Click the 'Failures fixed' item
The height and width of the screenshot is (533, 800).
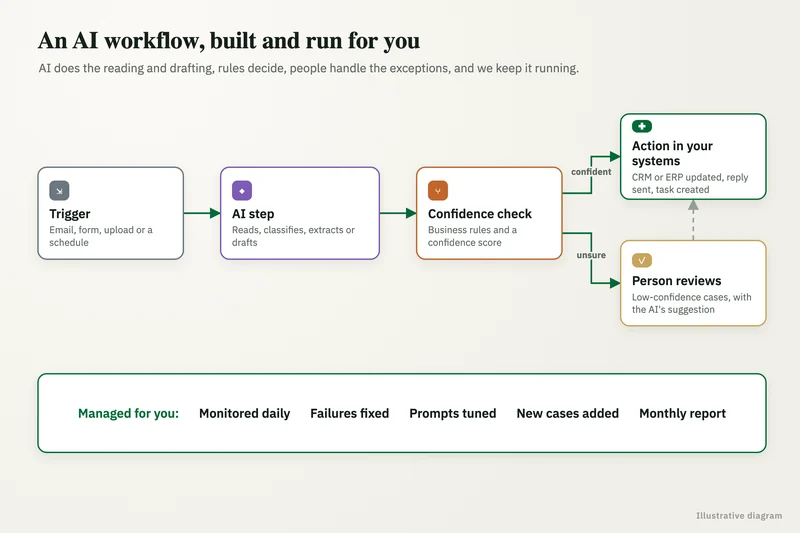point(349,414)
